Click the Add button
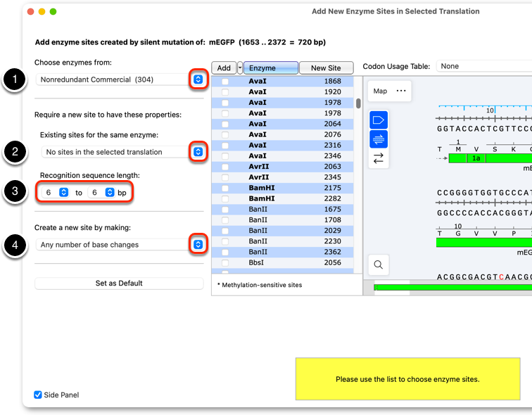The height and width of the screenshot is (415, 532). click(224, 68)
